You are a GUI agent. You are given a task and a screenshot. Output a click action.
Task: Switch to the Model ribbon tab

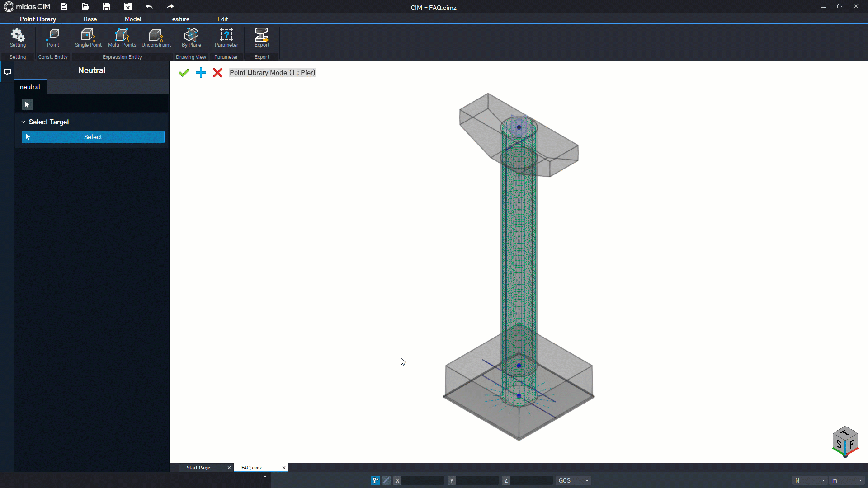pos(132,19)
